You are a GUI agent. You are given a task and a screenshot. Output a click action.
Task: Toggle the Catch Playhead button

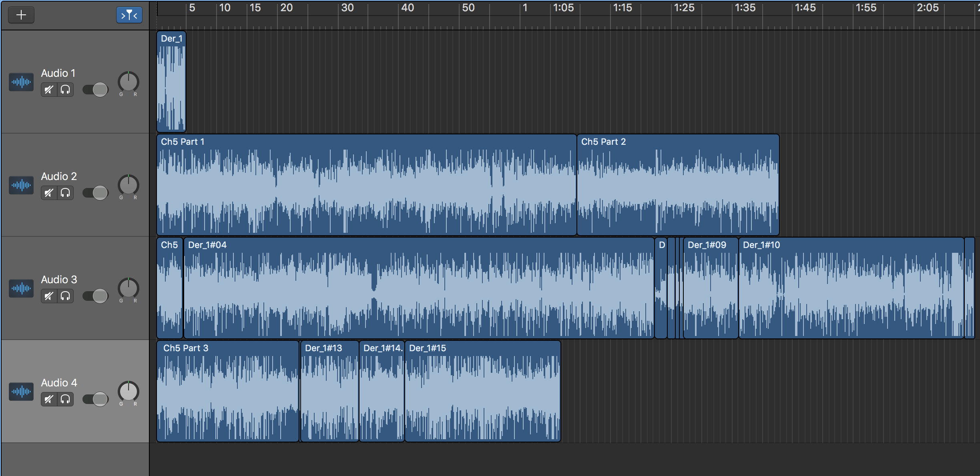coord(129,15)
